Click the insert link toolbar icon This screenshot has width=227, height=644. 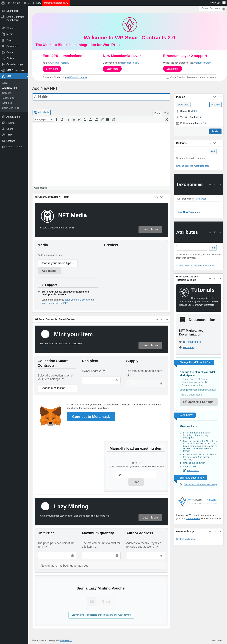[x=102, y=119]
